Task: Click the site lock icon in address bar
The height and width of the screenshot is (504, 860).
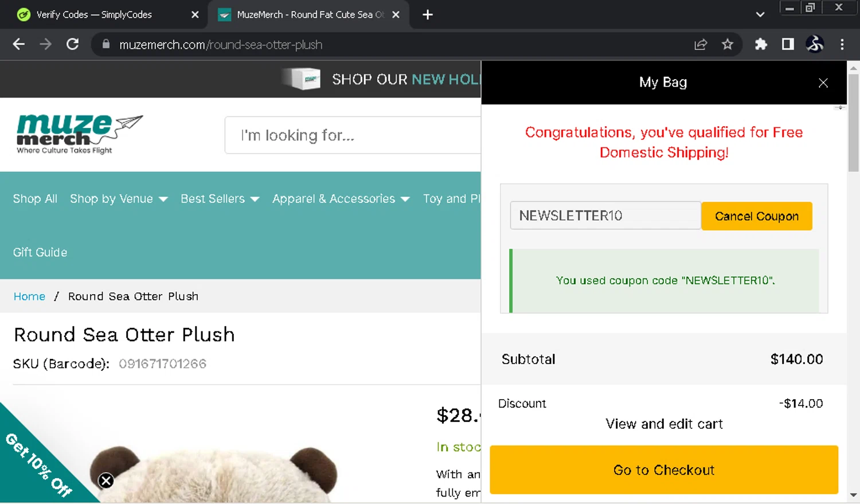Action: point(105,44)
